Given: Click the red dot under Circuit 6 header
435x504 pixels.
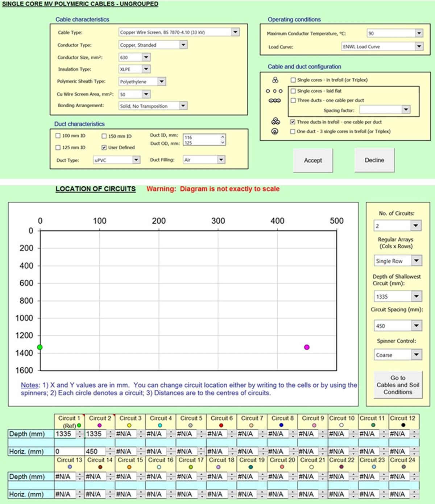Looking at the screenshot, I should point(221,425).
